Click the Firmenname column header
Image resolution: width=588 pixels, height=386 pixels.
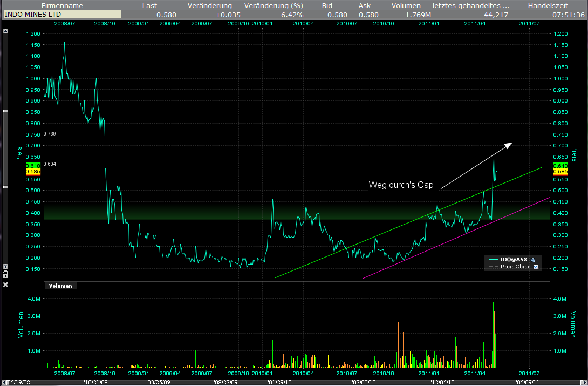61,5
